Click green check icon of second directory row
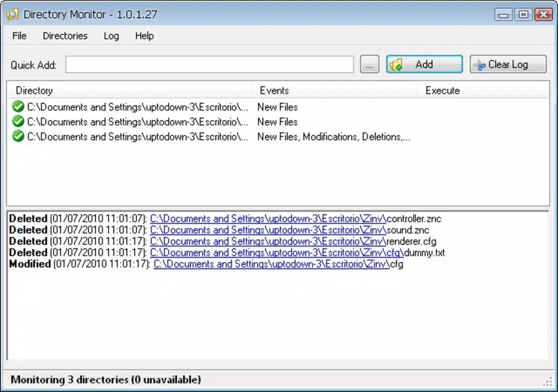558x392 pixels. (18, 122)
